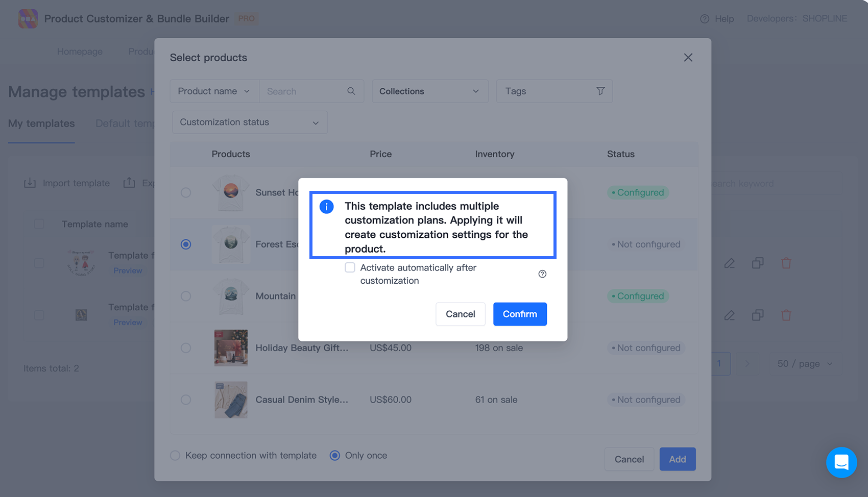
Task: Go to the Homepage menu item
Action: (x=80, y=52)
